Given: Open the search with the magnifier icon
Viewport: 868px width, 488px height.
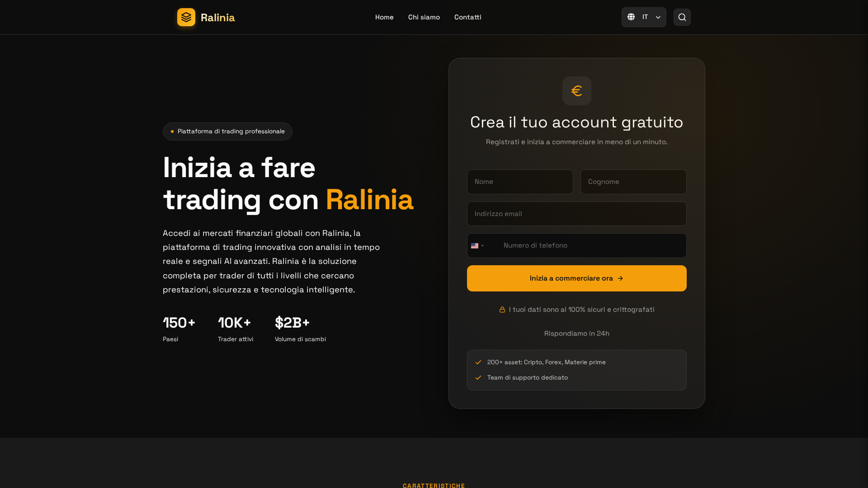Looking at the screenshot, I should tap(682, 17).
